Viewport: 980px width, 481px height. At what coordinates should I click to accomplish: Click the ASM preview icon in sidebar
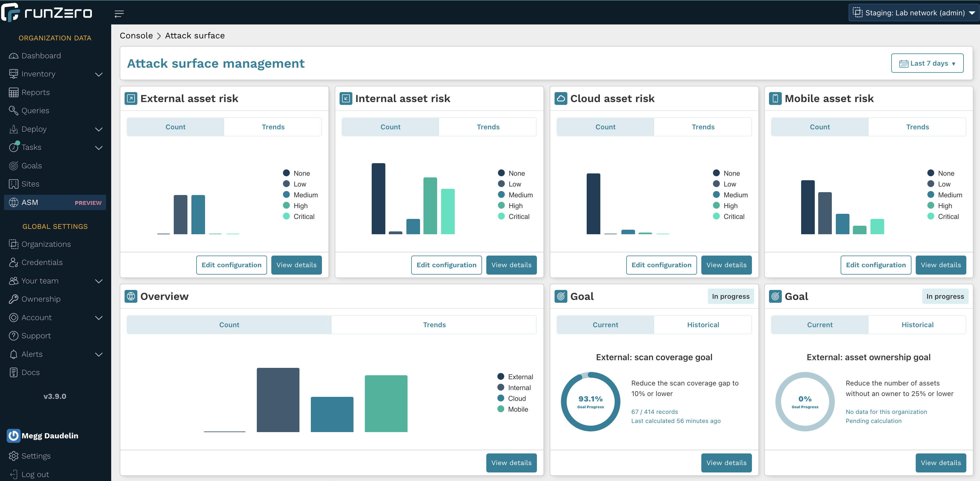13,202
